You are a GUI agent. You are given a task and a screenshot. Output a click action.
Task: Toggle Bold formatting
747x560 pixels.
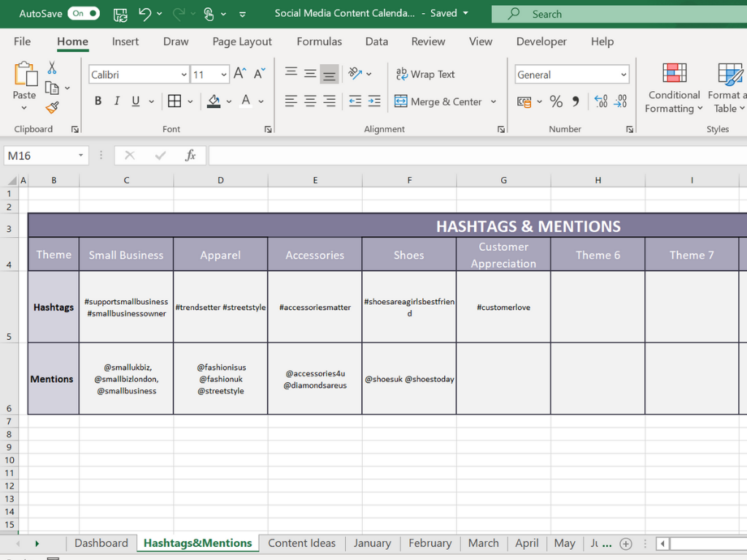[98, 101]
